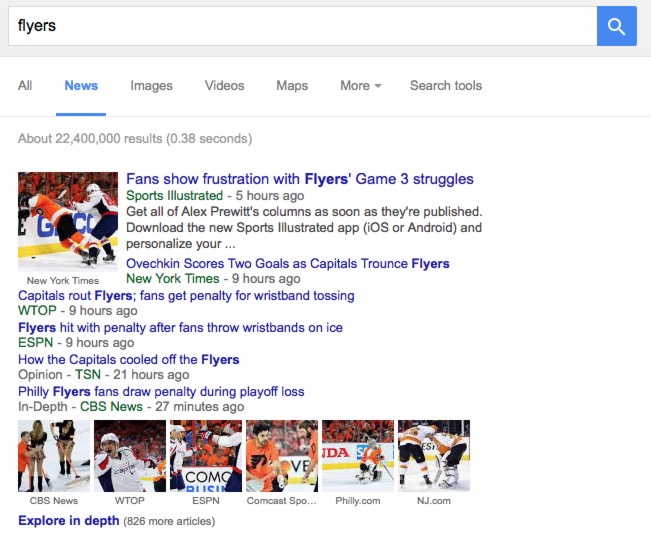Click the "New York Times" caption under the large image

[63, 281]
